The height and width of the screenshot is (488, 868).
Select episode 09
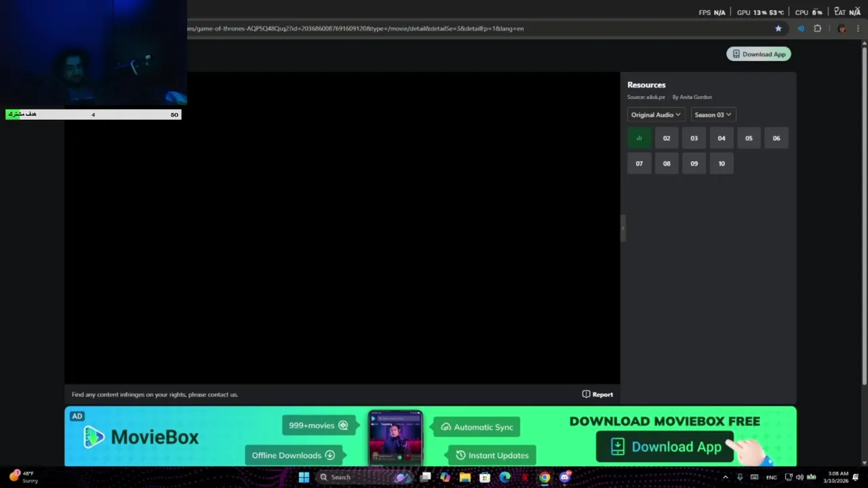coord(694,163)
